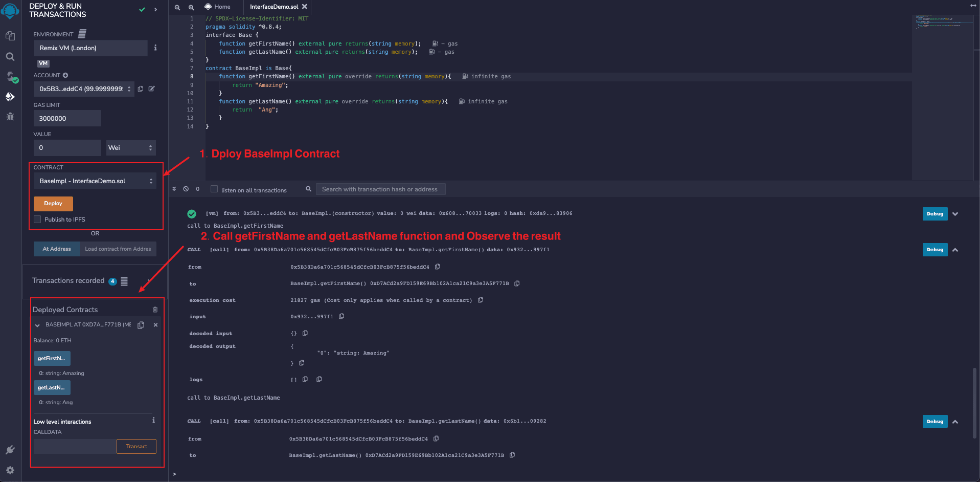
Task: Toggle listen on all transactions checkbox
Action: coord(214,189)
